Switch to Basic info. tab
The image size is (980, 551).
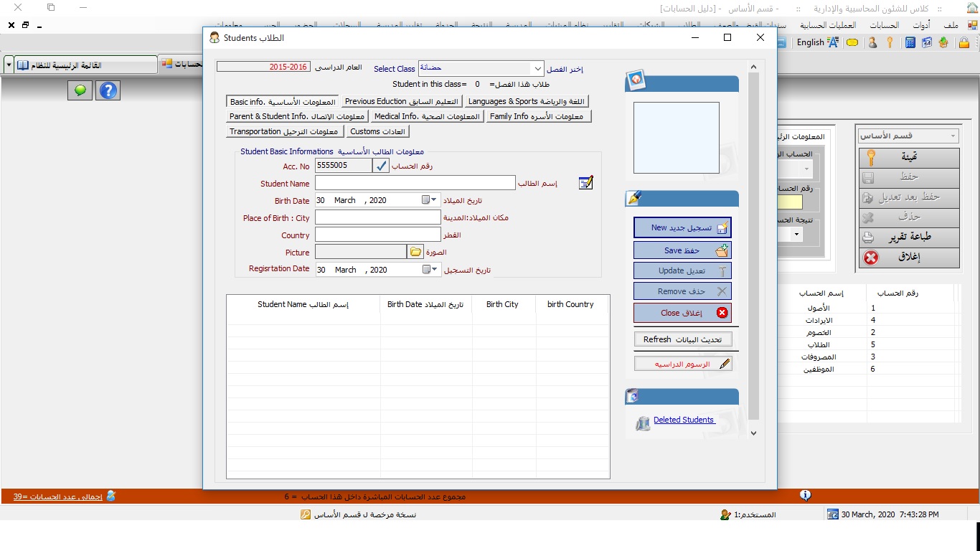(x=283, y=102)
